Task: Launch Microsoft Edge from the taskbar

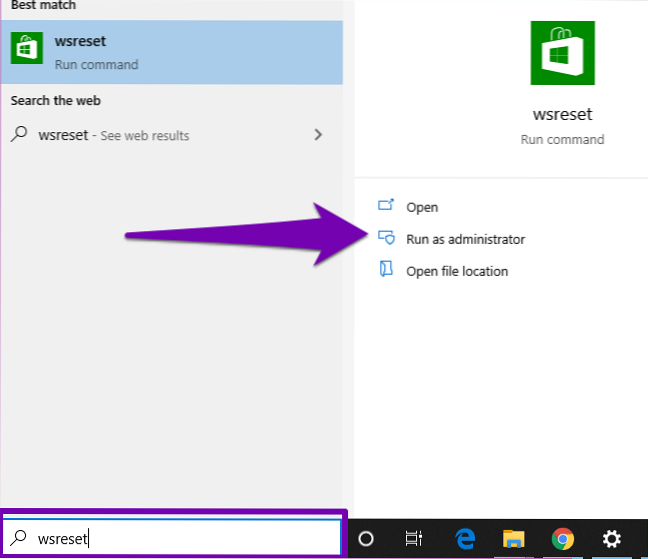Action: click(x=464, y=538)
